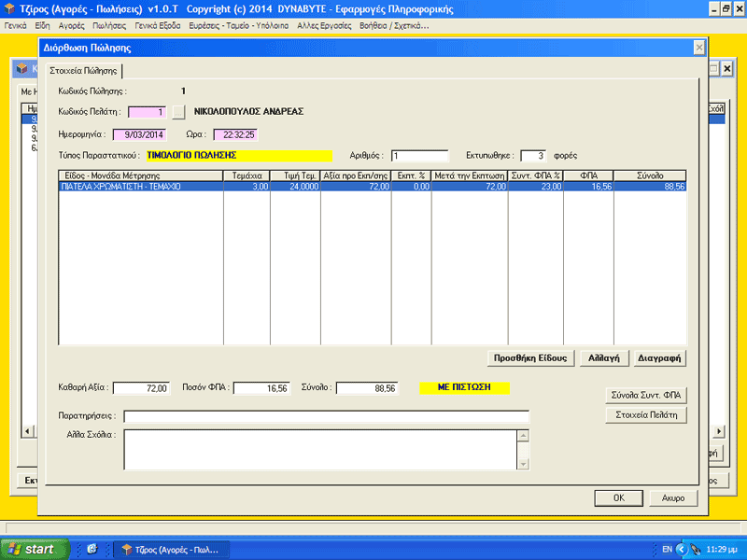Image resolution: width=747 pixels, height=560 pixels.
Task: Click the Στοιχεία Πελάτη button
Action: click(646, 414)
